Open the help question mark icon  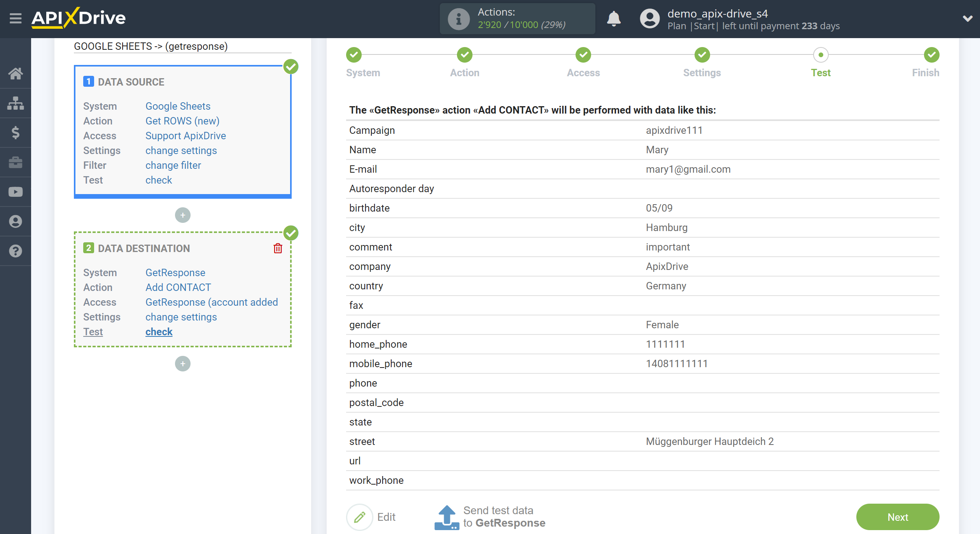16,251
